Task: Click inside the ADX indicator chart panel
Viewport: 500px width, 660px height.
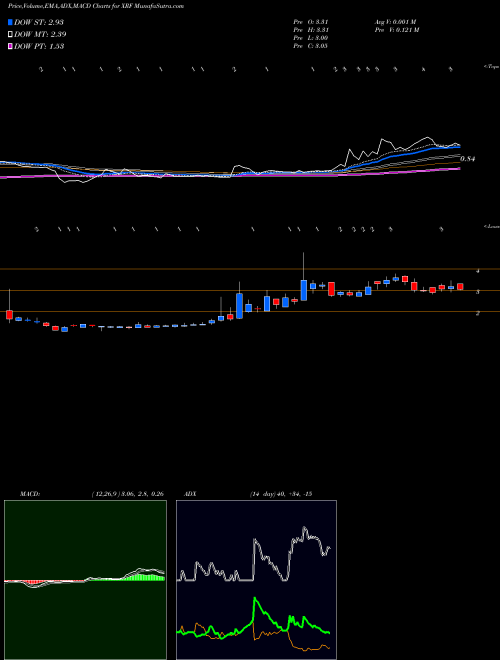Action: tap(256, 580)
